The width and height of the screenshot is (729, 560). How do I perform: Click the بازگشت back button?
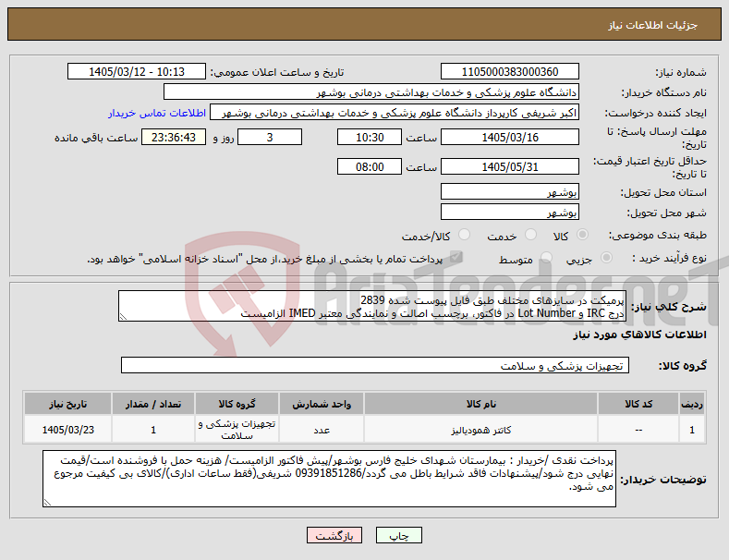click(334, 535)
